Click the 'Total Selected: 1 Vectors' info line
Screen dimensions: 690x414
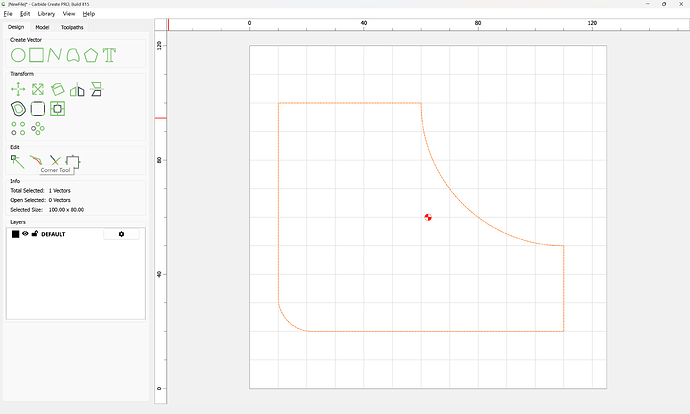coord(40,191)
